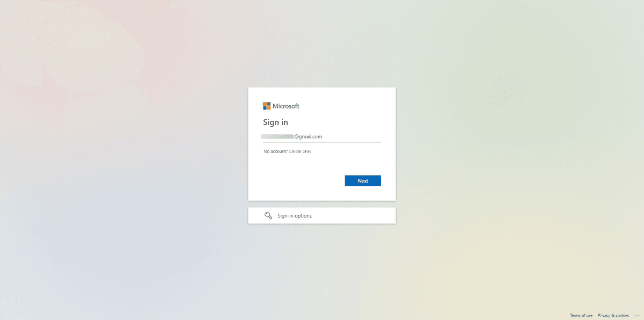The width and height of the screenshot is (644, 320).
Task: Select the Sign-in options label text
Action: (295, 216)
